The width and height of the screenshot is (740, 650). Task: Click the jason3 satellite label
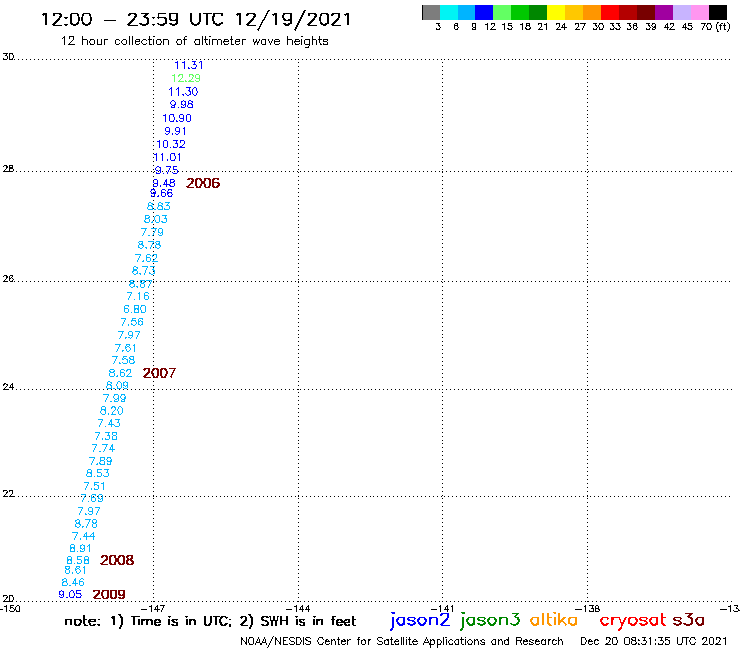tap(490, 620)
